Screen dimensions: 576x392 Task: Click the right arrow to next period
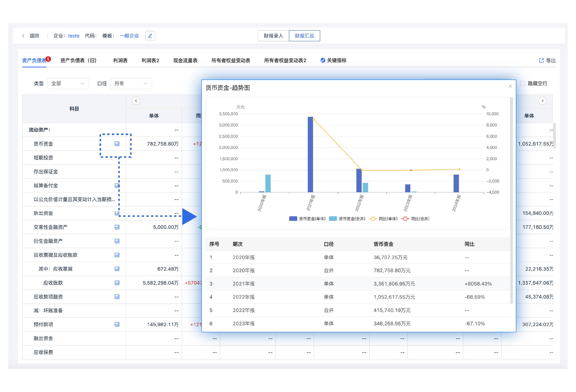coord(542,101)
